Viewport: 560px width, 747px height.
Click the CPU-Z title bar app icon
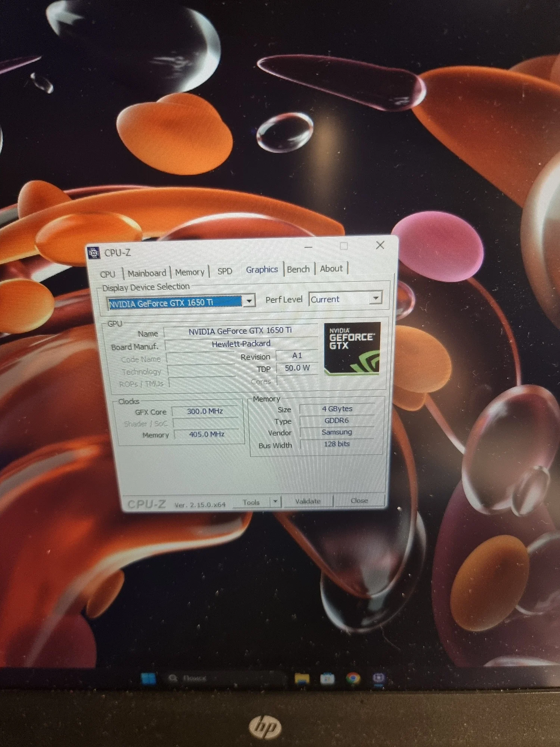coord(94,253)
